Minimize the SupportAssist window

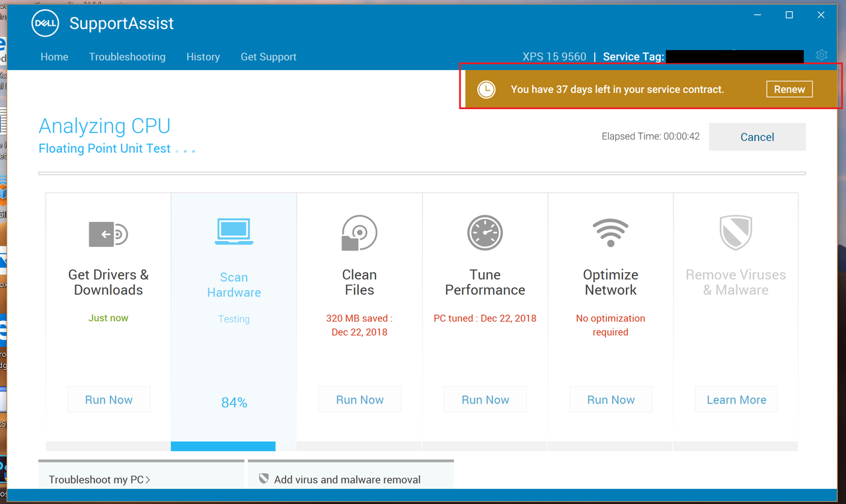[x=757, y=15]
